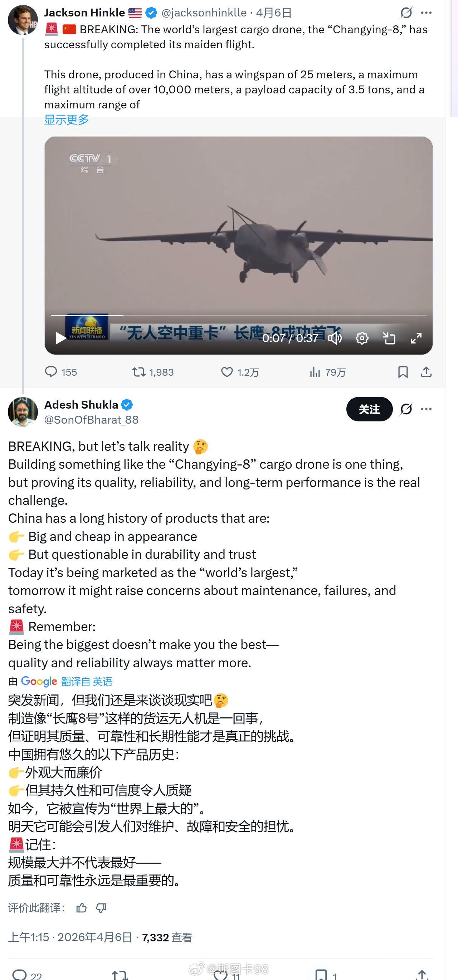Viewport: 458px width, 980px height.
Task: Rate the translation with thumbs down
Action: pyautogui.click(x=101, y=908)
